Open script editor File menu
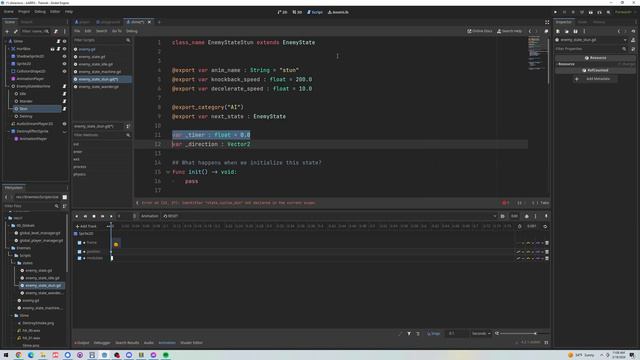The width and height of the screenshot is (640, 360). 77,31
